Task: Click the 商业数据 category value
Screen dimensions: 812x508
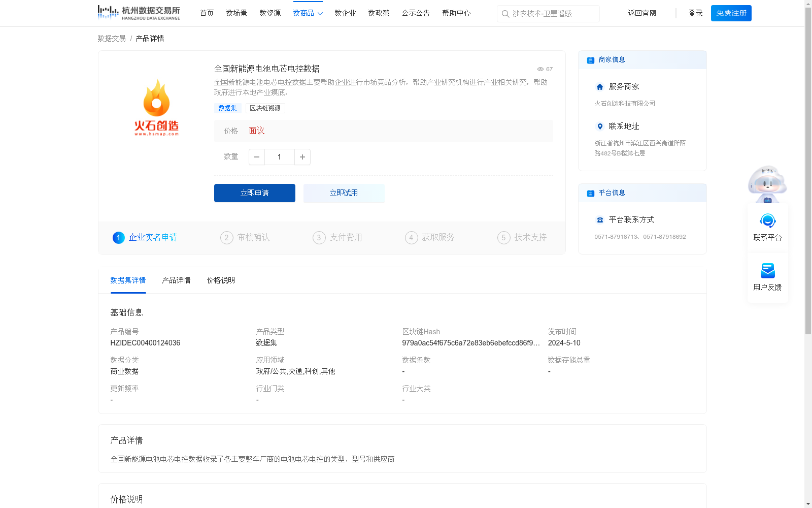Action: coord(124,371)
